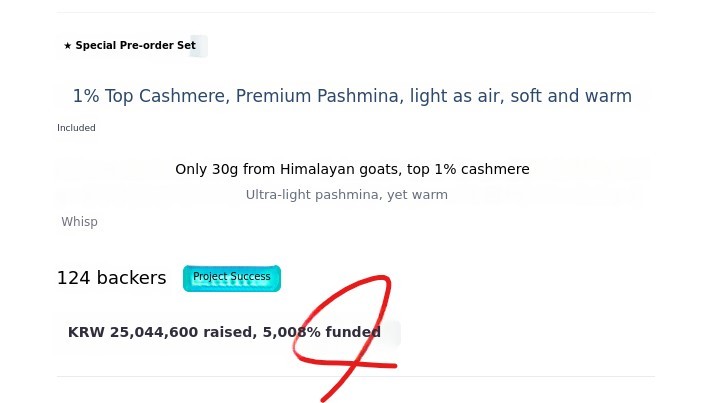Click the Ultra-light pashmina subtitle

point(346,195)
